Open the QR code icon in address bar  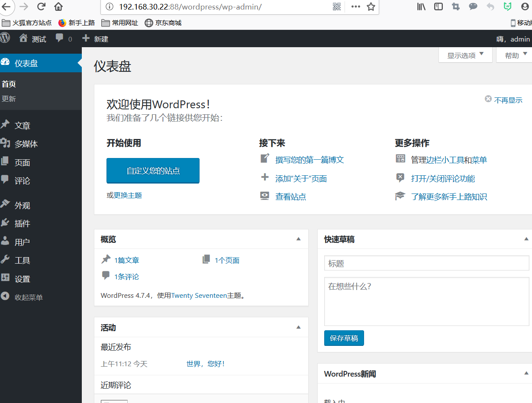[x=337, y=6]
